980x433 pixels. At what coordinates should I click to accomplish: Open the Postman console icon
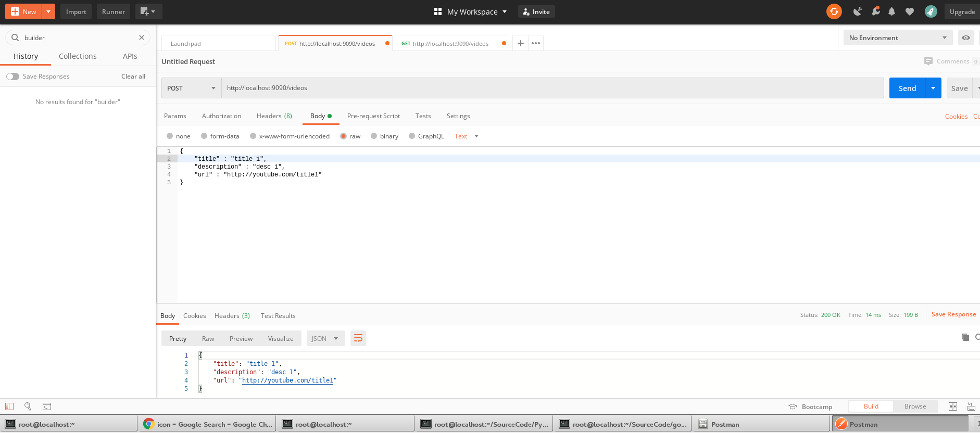46,406
